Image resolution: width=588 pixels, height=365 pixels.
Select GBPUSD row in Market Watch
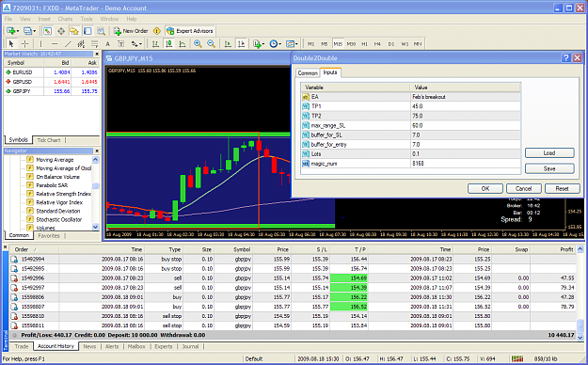(x=52, y=82)
